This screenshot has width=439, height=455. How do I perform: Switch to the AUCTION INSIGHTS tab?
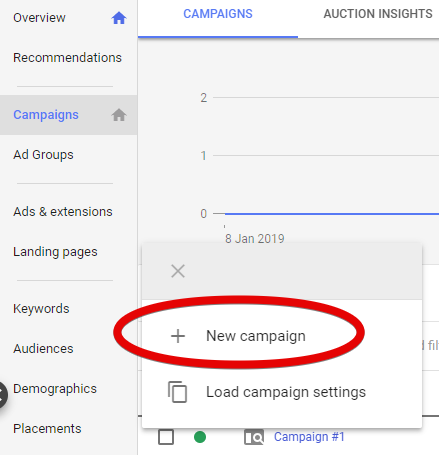point(378,14)
